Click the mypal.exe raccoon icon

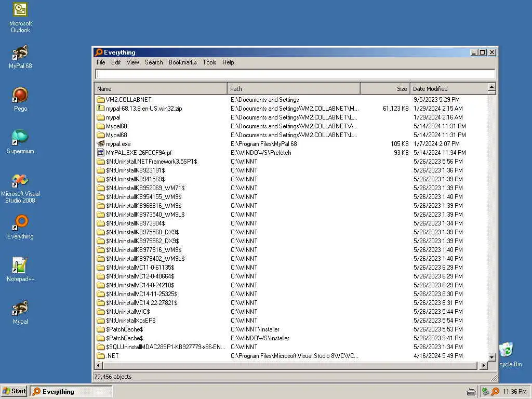[x=100, y=144]
